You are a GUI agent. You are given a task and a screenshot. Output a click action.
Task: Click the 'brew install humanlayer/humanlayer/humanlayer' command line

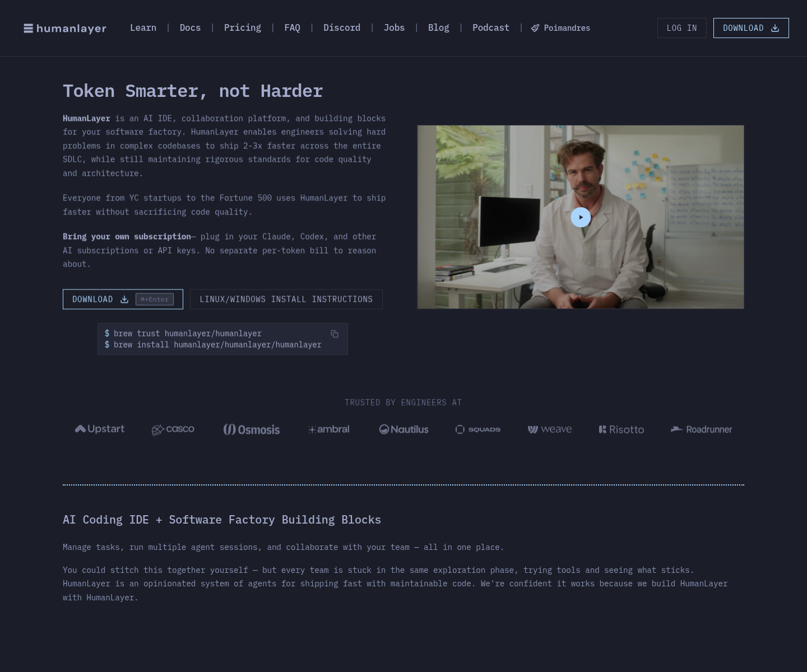click(213, 344)
